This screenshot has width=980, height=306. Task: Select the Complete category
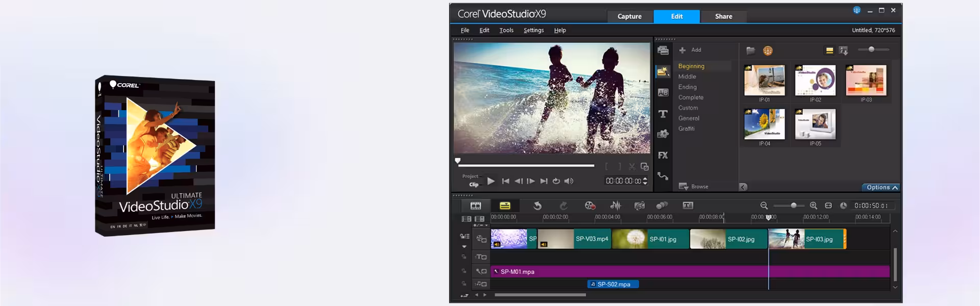[x=691, y=97]
